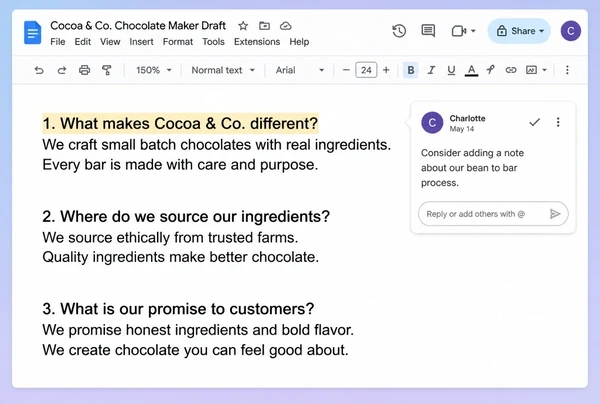Screen dimensions: 600x404
Task: Open the Help menu
Action: [299, 42]
